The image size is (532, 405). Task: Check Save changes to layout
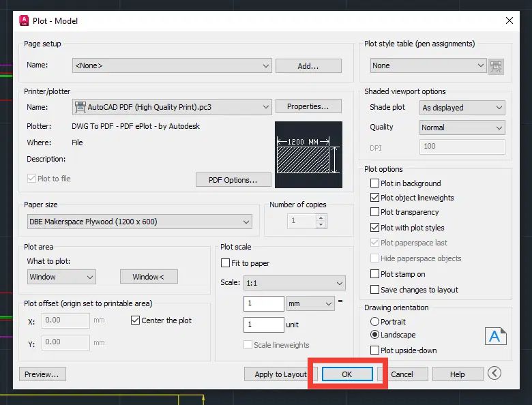[374, 289]
